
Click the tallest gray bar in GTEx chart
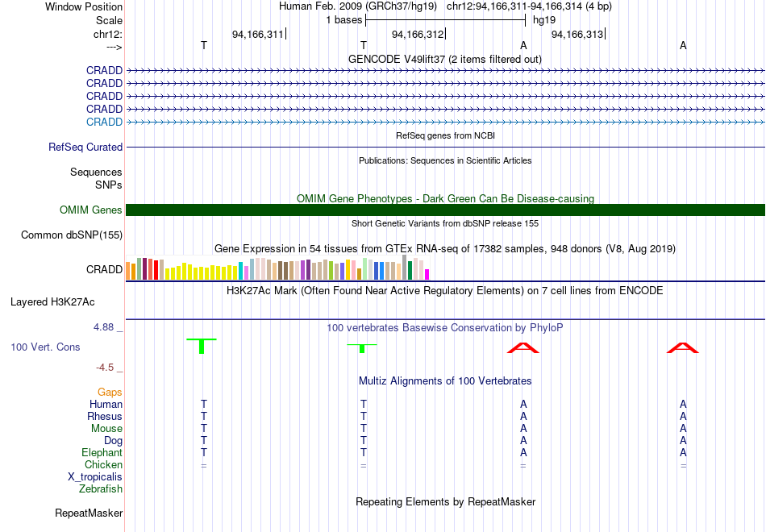405,268
